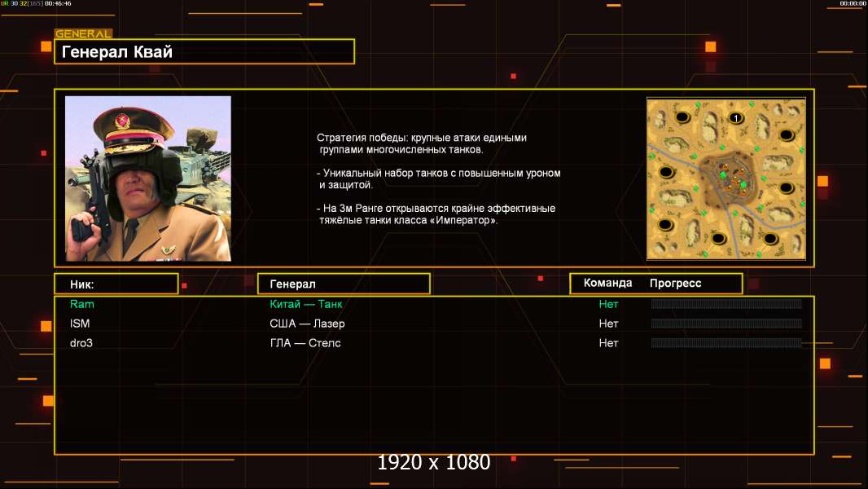Click the 00:00:00 counter at top right

coord(853,3)
